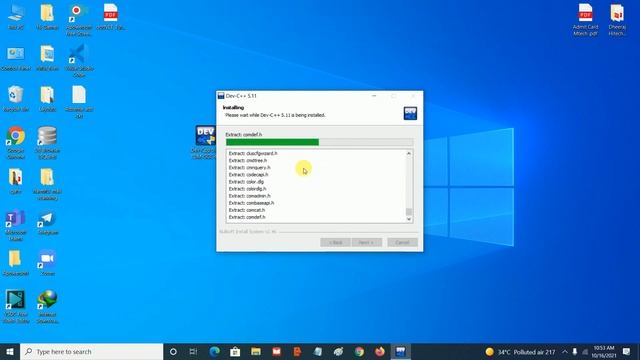The height and width of the screenshot is (360, 640).
Task: Open Microsoft Edge from the taskbar
Action: (x=214, y=351)
